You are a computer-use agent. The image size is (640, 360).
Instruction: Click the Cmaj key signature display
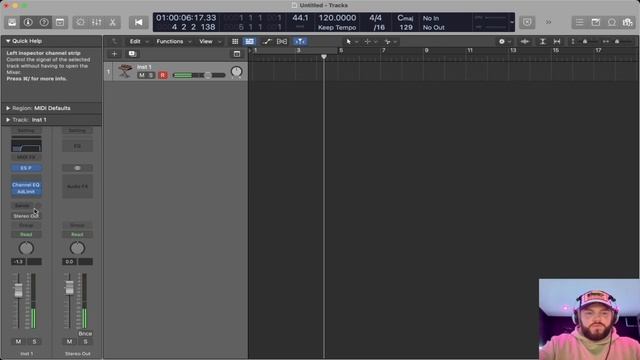405,18
